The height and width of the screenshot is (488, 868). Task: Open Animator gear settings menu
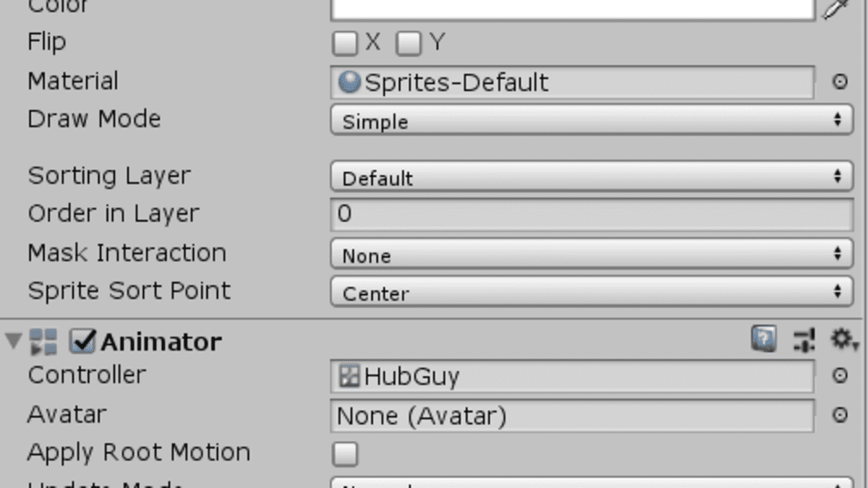click(843, 339)
